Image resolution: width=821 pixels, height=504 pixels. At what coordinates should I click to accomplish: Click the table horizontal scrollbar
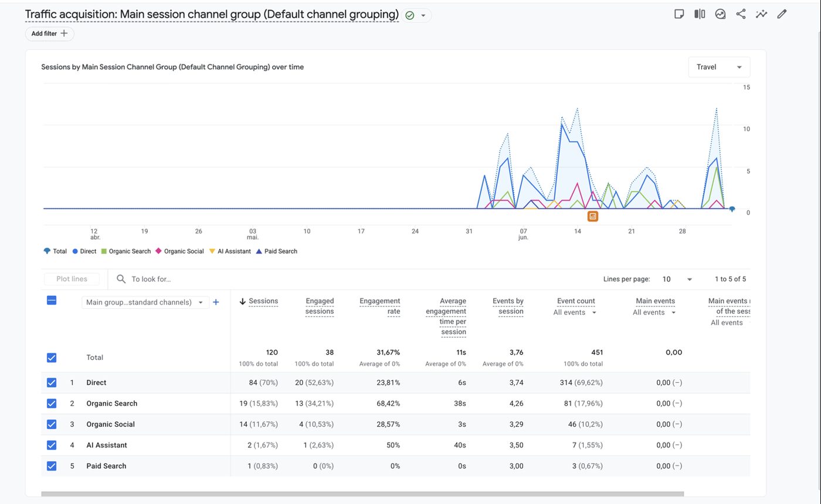(362, 494)
